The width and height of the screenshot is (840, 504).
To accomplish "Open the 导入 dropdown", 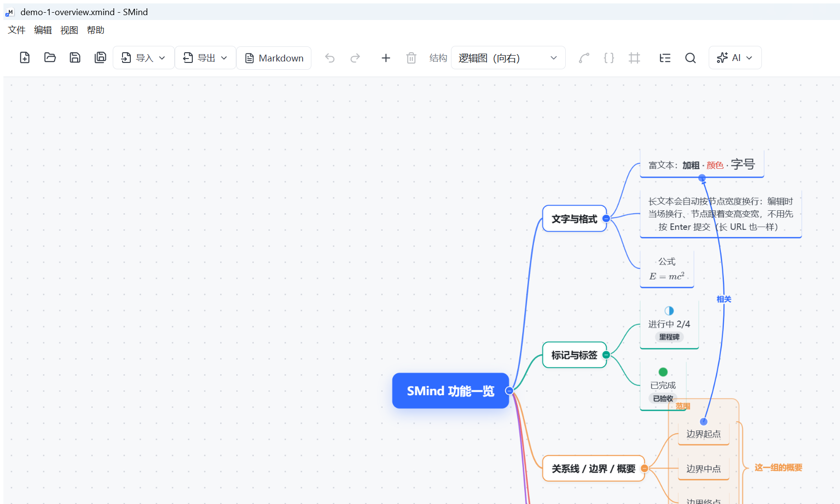I will 143,58.
